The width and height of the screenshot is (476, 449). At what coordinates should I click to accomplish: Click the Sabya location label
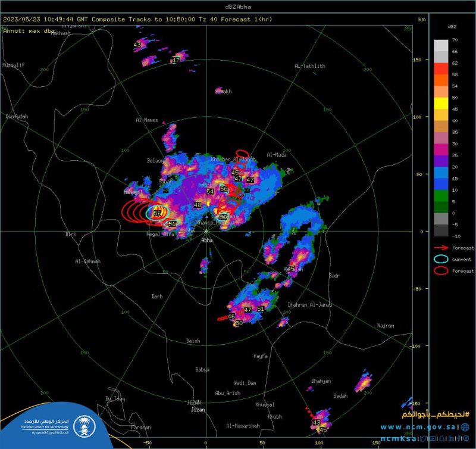202,369
